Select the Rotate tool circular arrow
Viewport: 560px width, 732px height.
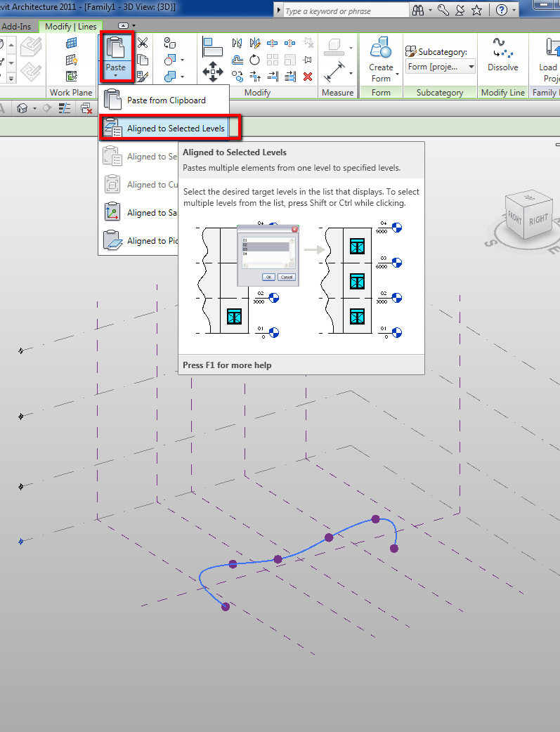[255, 60]
